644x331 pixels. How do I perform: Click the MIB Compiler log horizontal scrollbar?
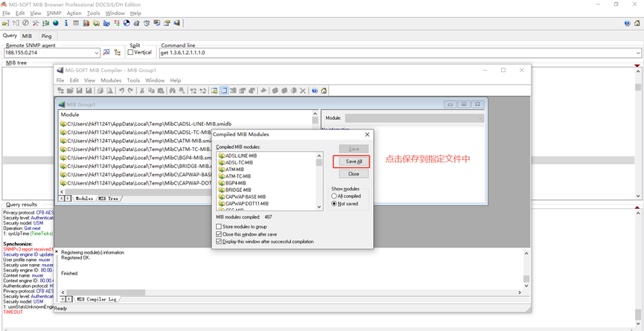pos(290,292)
